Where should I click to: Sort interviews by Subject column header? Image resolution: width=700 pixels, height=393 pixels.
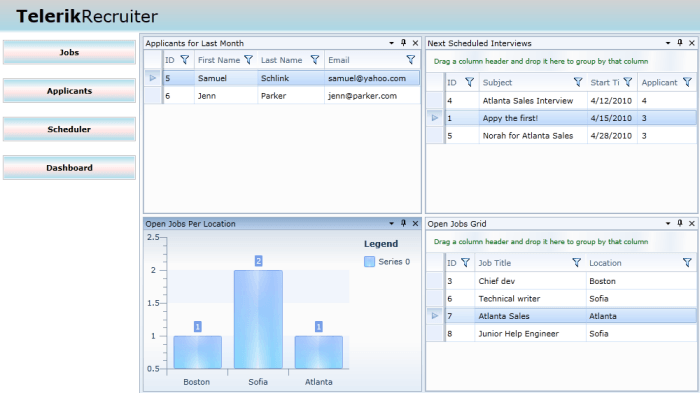pyautogui.click(x=497, y=82)
